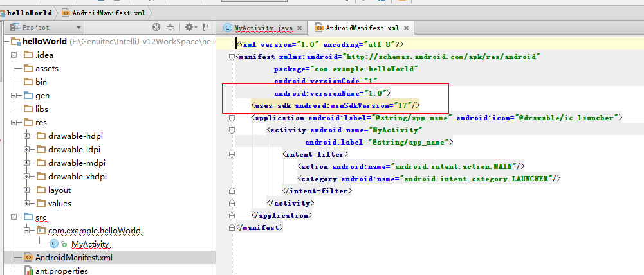Collapse the com.example.helloWorld package node
Screen dimensions: 644x275
pyautogui.click(x=27, y=230)
